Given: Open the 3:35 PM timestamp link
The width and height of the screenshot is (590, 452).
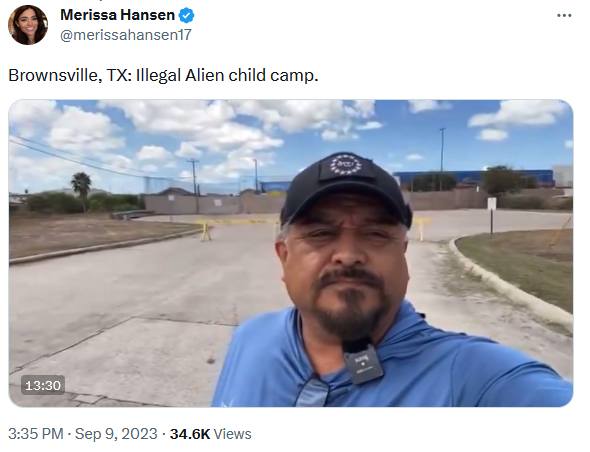Looking at the screenshot, I should coord(36,434).
